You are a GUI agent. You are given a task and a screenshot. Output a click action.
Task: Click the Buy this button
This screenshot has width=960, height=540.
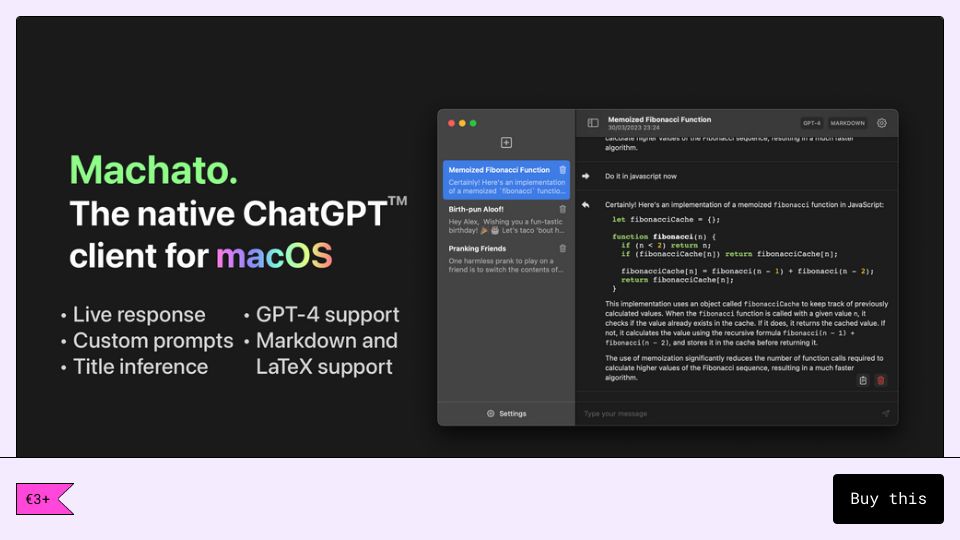coord(888,498)
